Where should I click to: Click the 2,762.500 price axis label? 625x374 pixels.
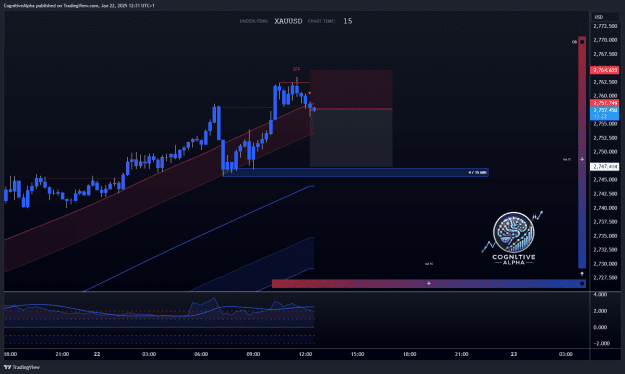coord(605,82)
